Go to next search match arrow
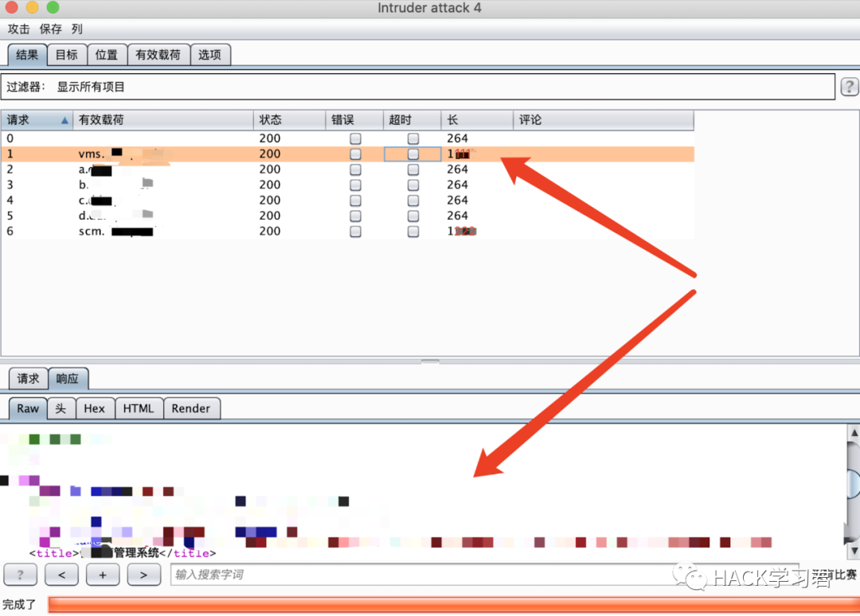860x616 pixels. pyautogui.click(x=143, y=575)
